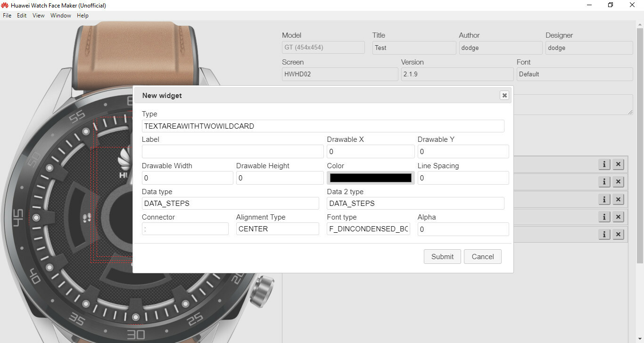The image size is (644, 343).
Task: Click the Version field 2.1.9
Action: (457, 74)
